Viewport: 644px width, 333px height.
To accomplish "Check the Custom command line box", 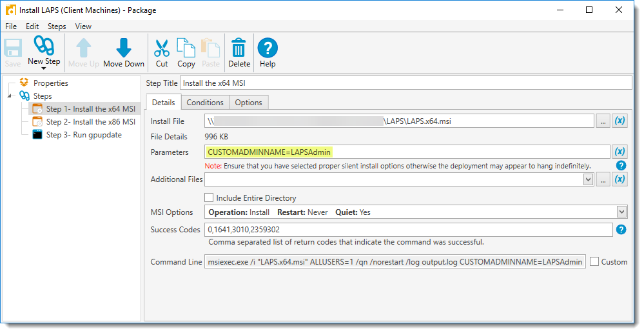I will [594, 261].
